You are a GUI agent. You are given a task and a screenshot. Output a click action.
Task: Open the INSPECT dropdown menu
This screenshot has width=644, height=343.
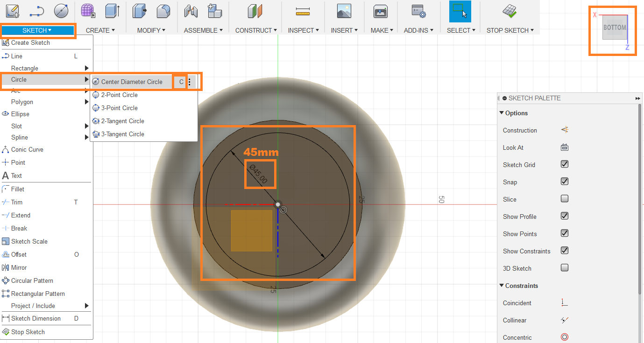pyautogui.click(x=304, y=30)
